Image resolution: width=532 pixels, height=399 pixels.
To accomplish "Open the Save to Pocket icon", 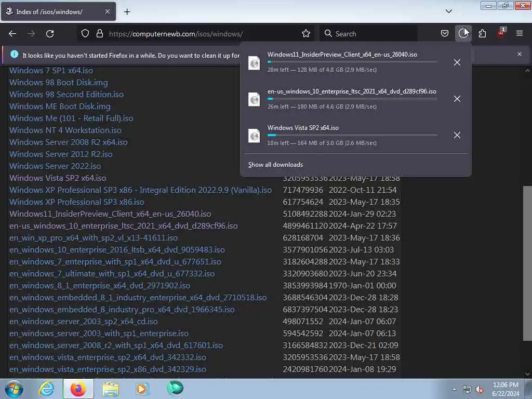I will point(445,34).
